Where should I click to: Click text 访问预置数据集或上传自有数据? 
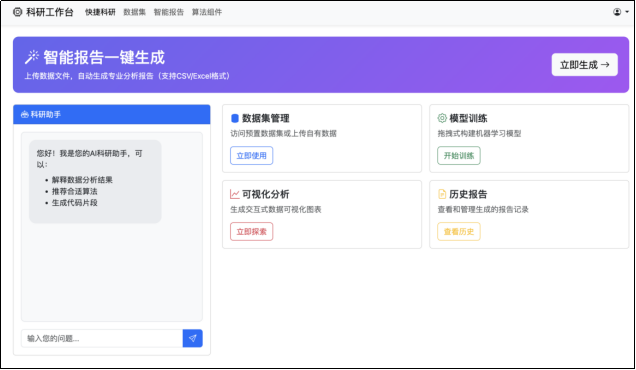click(284, 133)
